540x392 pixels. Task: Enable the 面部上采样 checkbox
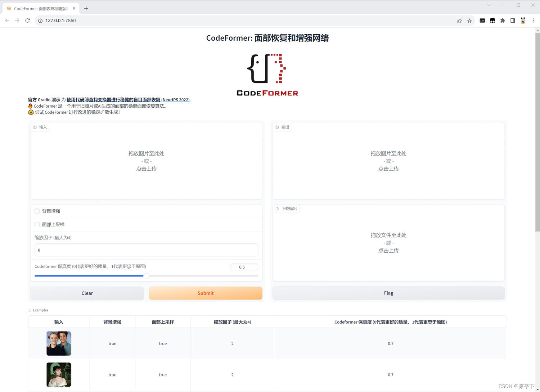pos(37,225)
